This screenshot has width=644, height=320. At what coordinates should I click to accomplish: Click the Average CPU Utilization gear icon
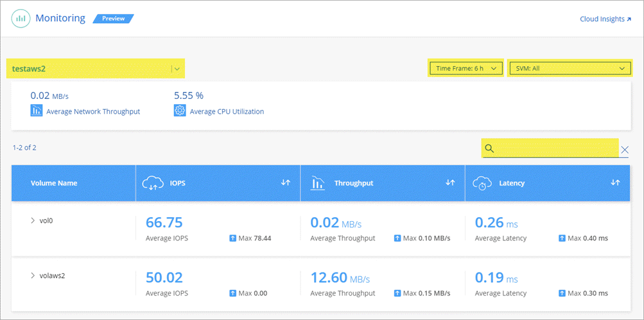click(180, 111)
